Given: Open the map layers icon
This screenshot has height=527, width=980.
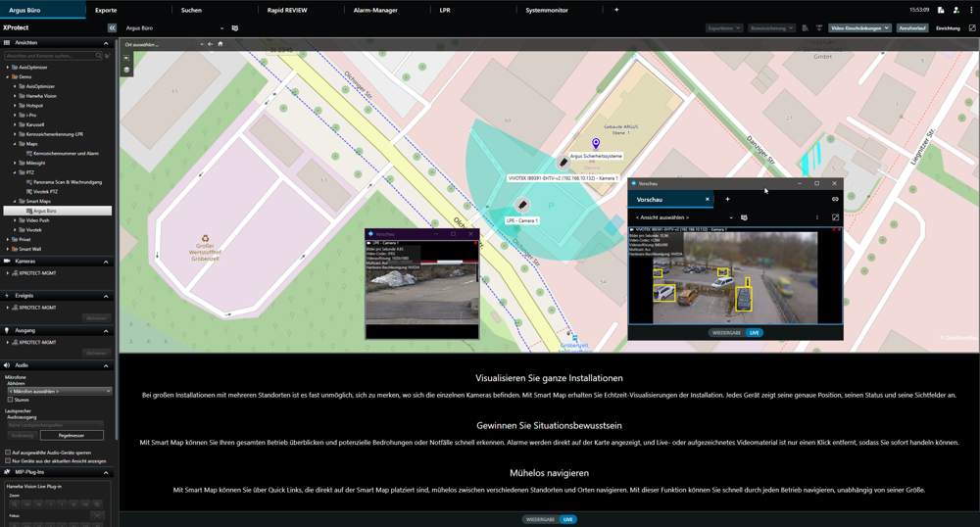Looking at the screenshot, I should click(126, 70).
